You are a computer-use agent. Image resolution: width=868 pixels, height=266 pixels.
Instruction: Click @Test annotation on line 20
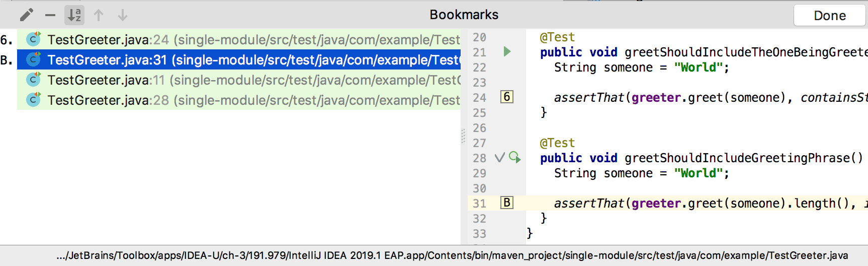pos(557,37)
